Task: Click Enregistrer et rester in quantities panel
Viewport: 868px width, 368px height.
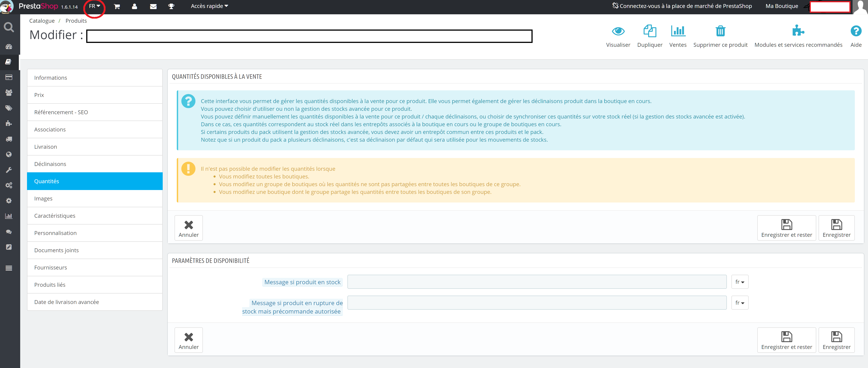Action: (x=787, y=228)
